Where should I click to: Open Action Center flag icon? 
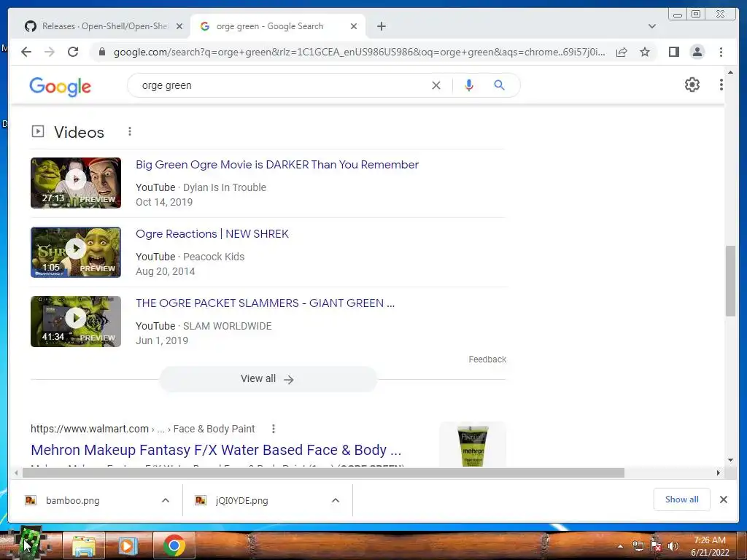656,546
